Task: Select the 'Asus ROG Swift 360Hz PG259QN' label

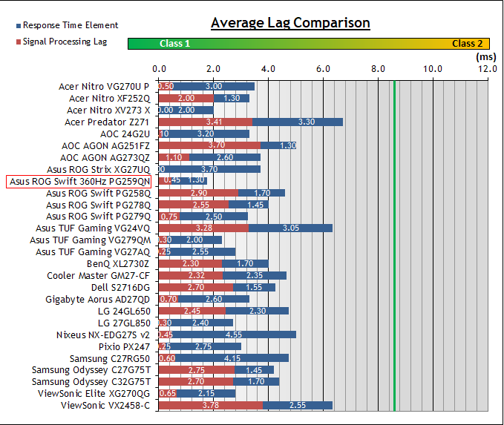Action: [x=79, y=182]
